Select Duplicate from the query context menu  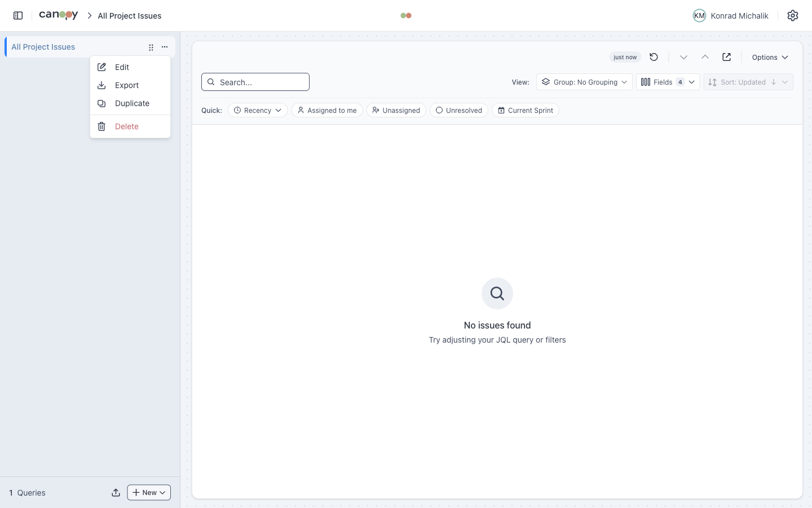coord(132,103)
